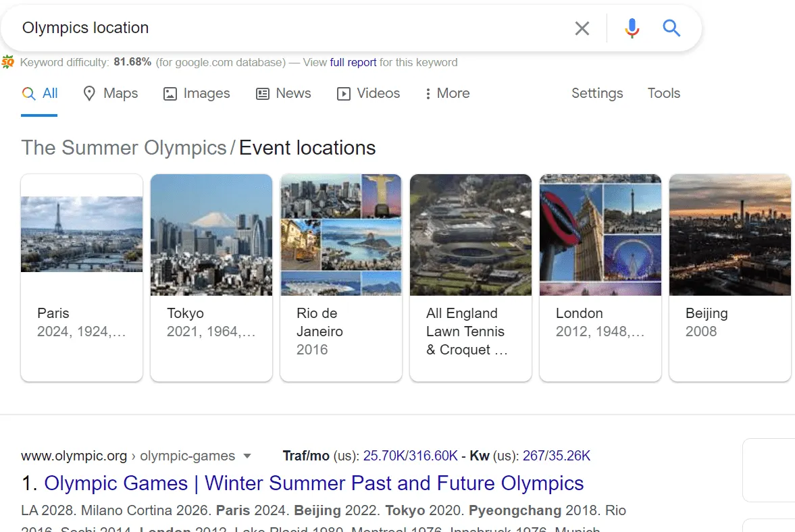The height and width of the screenshot is (532, 795).
Task: Go to the News results tab
Action: pyautogui.click(x=284, y=94)
